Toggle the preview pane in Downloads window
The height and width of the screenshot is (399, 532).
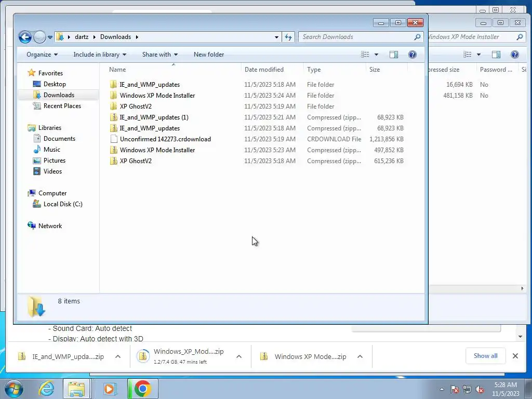394,55
